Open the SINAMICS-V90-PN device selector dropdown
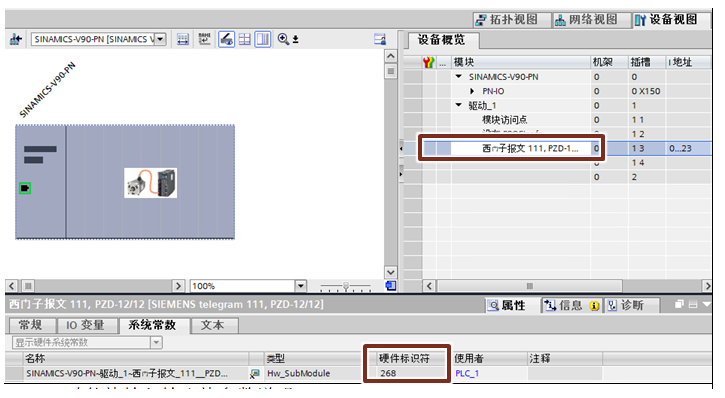725x398 pixels. coord(160,39)
